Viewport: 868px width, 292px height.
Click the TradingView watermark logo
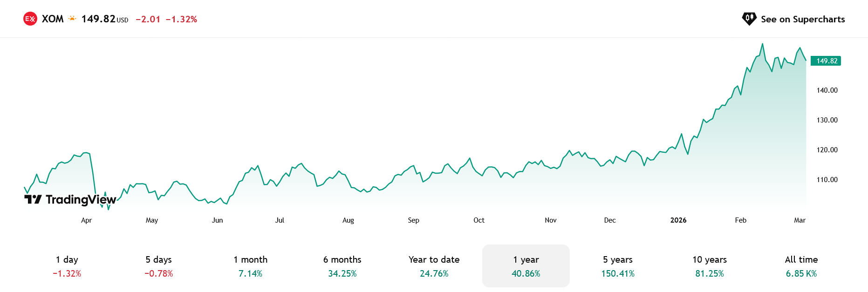pyautogui.click(x=70, y=200)
